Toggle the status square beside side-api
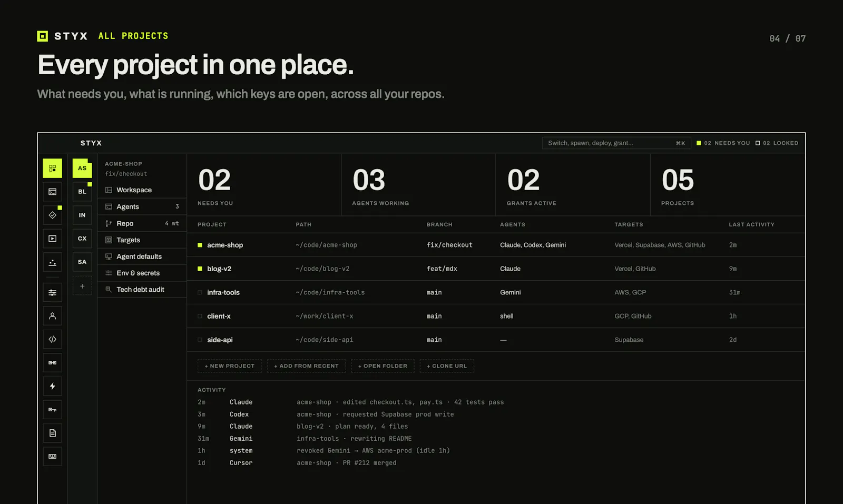Screen dimensions: 843x504 [x=200, y=340]
